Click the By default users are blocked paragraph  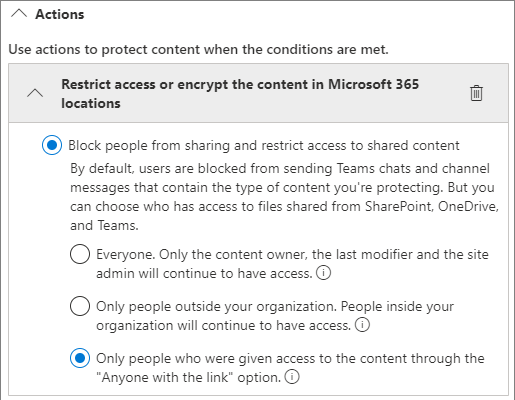click(284, 197)
